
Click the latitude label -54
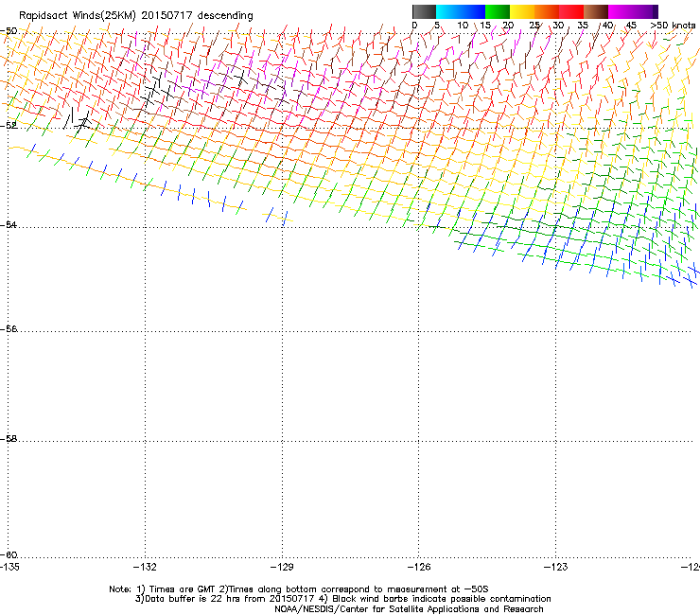point(9,224)
